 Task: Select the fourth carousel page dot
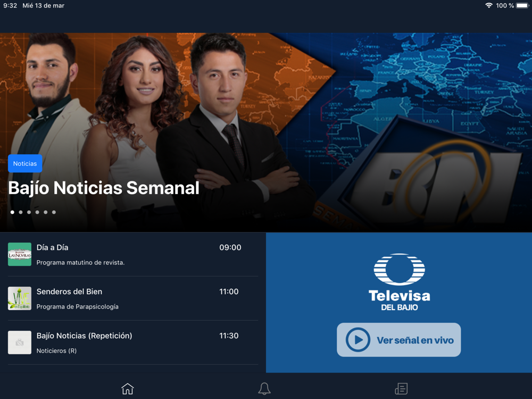37,212
